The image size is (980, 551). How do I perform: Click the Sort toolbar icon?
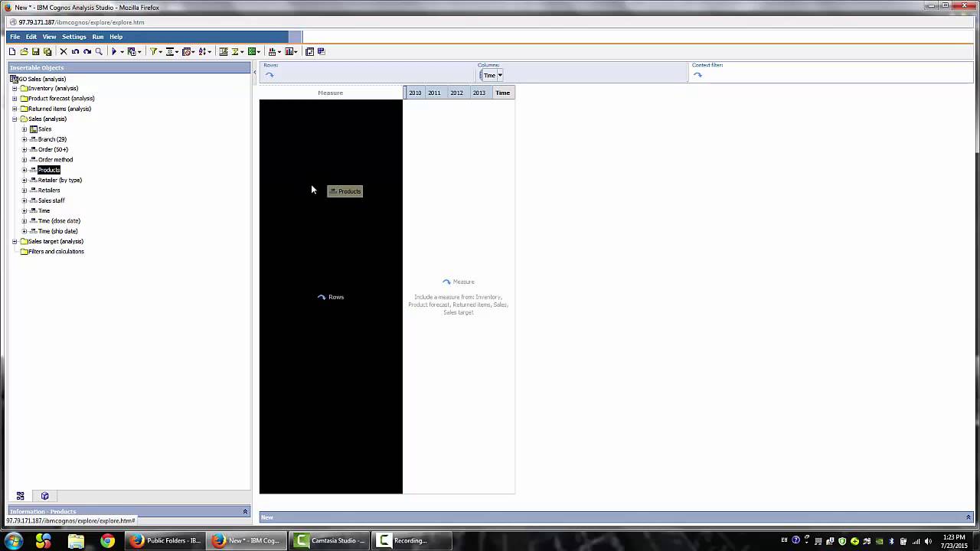[202, 51]
